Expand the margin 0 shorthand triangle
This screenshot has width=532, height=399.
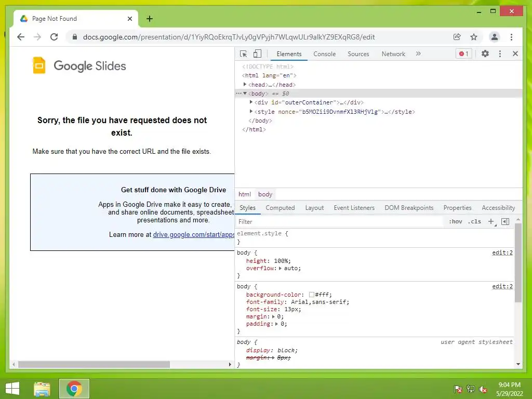coord(273,316)
